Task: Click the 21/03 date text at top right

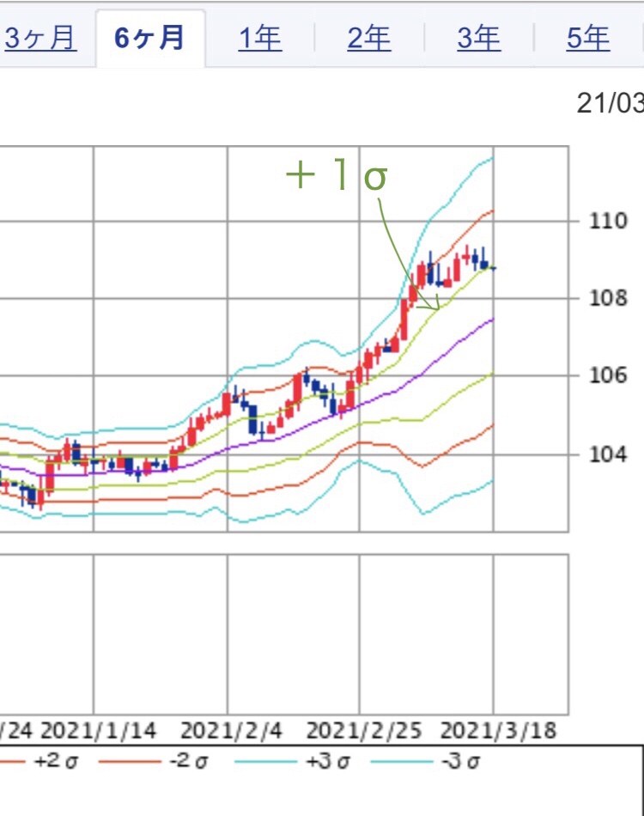Action: (611, 103)
